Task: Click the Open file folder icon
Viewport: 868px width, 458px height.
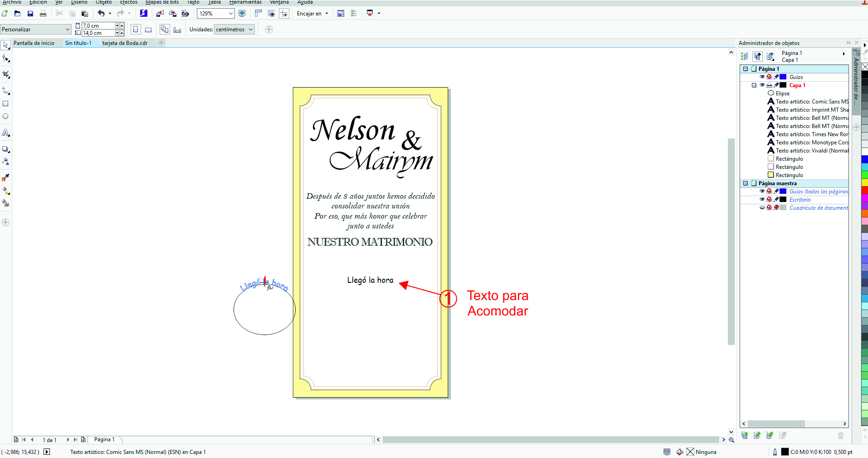Action: [17, 14]
